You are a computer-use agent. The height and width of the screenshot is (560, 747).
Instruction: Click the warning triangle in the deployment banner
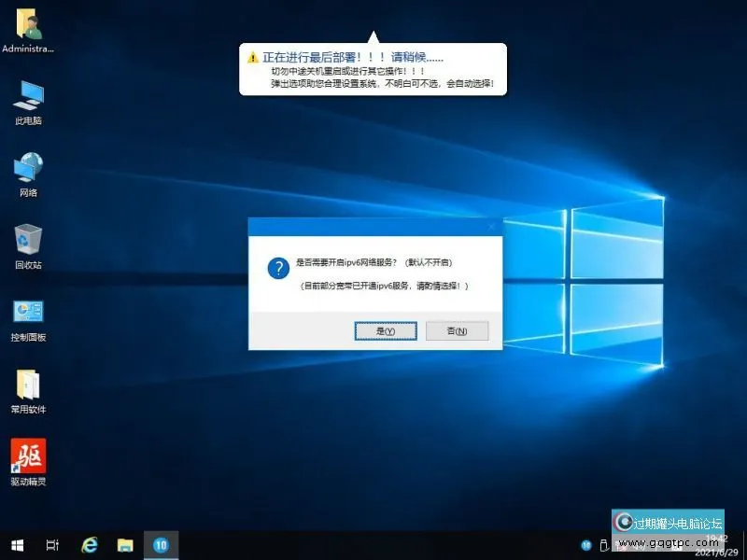point(252,57)
